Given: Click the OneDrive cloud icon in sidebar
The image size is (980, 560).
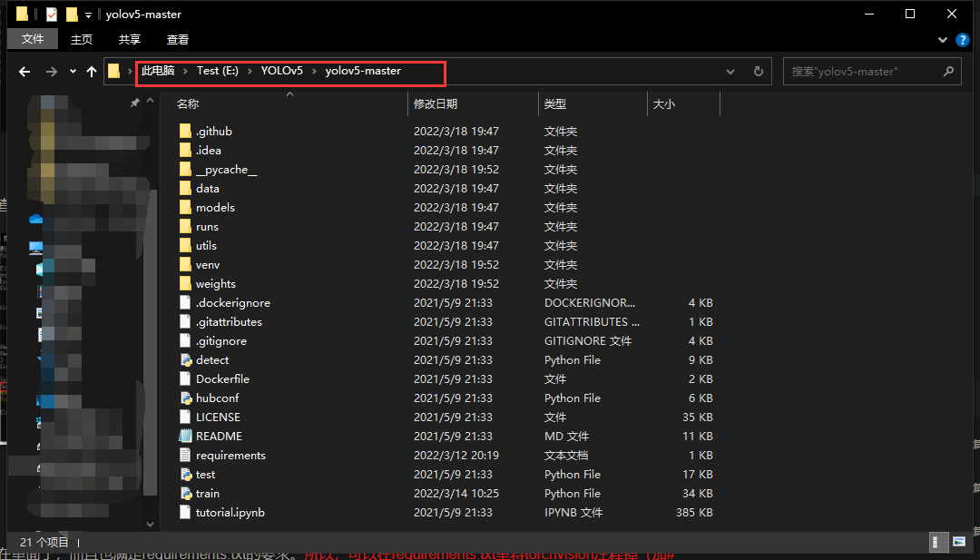Looking at the screenshot, I should click(x=35, y=218).
